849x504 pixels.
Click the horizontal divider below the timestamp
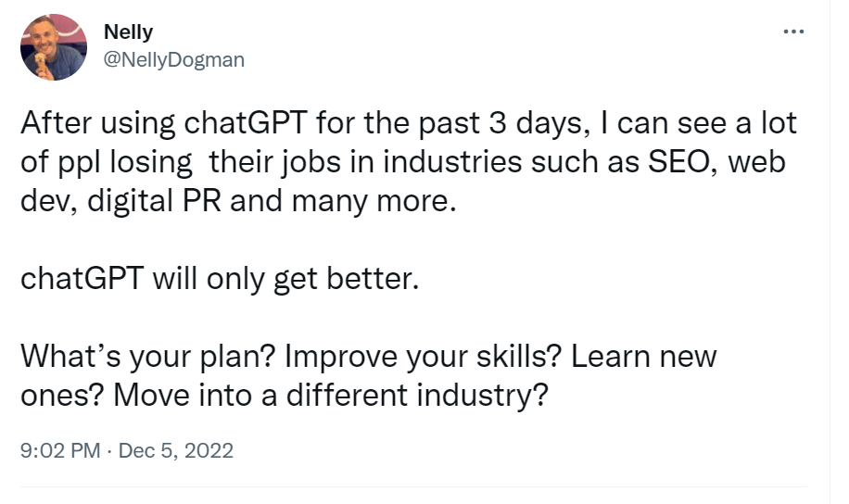413,486
